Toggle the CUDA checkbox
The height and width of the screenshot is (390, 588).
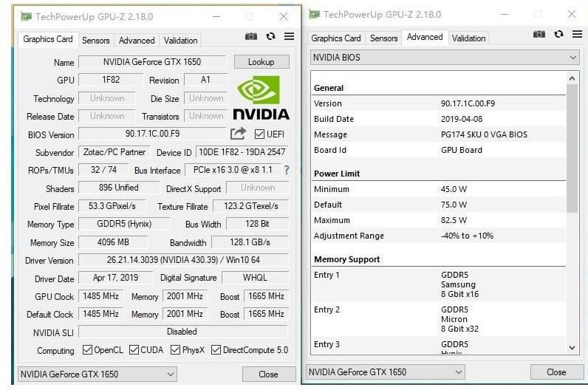coord(134,350)
